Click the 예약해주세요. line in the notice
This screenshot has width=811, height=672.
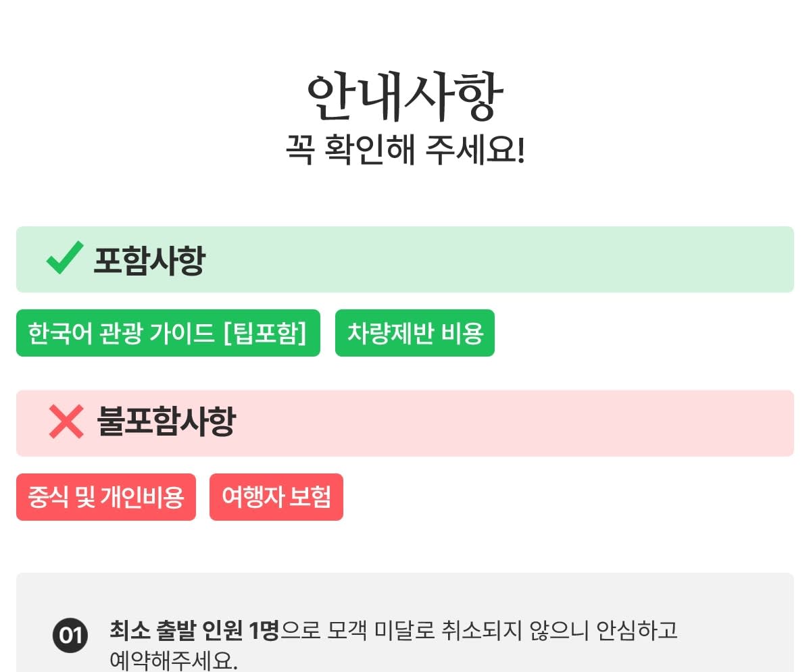(x=174, y=660)
